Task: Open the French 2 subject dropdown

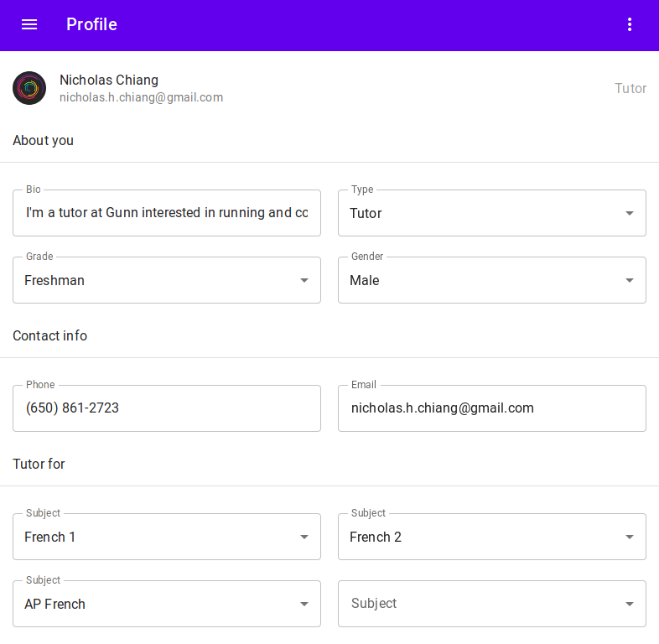Action: click(x=492, y=537)
